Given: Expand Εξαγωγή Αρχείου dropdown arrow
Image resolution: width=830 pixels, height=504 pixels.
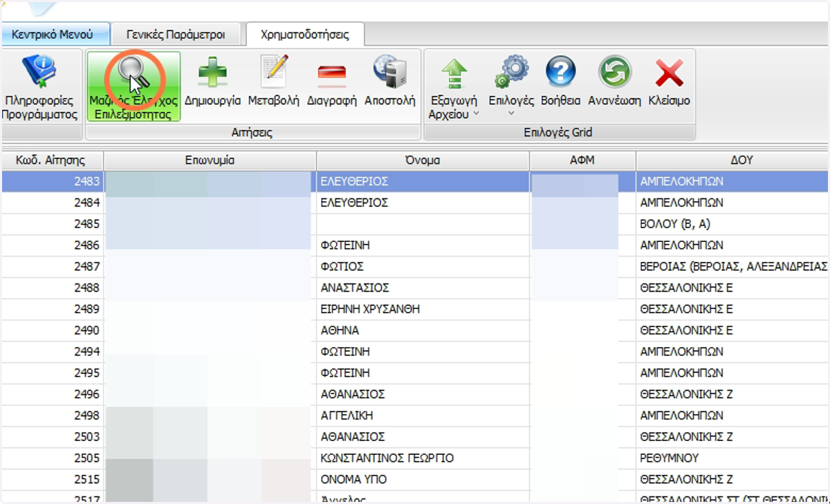Looking at the screenshot, I should click(x=475, y=115).
